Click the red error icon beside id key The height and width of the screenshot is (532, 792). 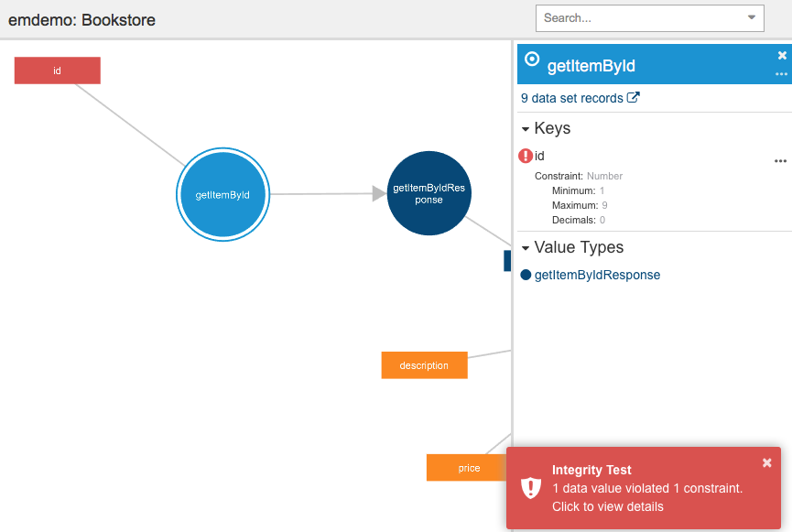pos(526,156)
